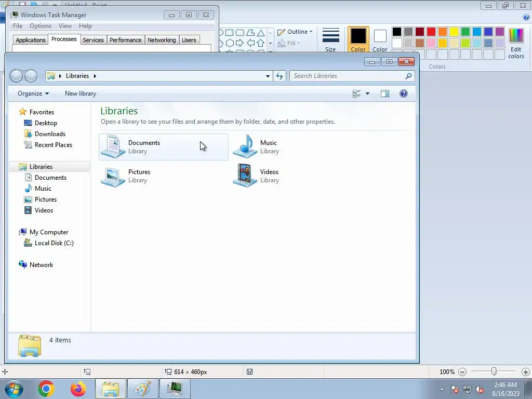Click the clock showing 2:46 AM

(x=506, y=385)
